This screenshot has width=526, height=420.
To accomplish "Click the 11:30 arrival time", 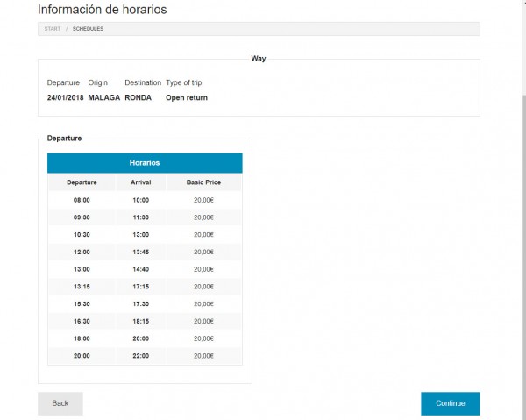I will [x=141, y=217].
